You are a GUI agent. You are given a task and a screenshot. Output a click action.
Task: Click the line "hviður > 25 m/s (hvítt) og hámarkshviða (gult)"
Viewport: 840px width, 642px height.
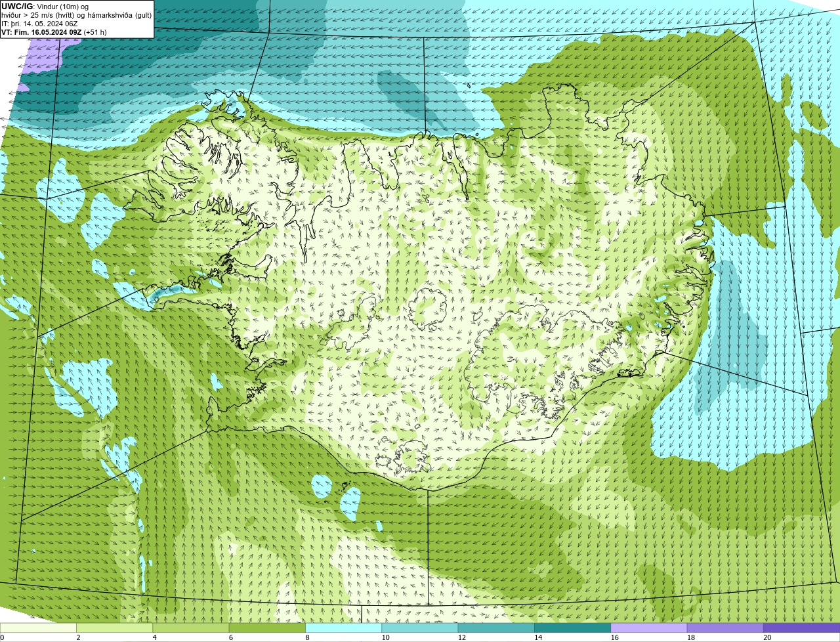[76, 14]
